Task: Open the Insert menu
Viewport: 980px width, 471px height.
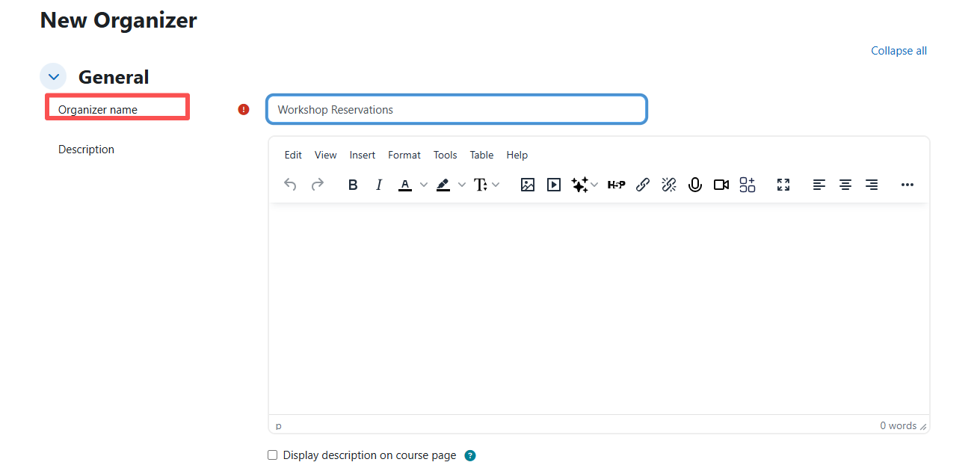Action: (x=363, y=155)
